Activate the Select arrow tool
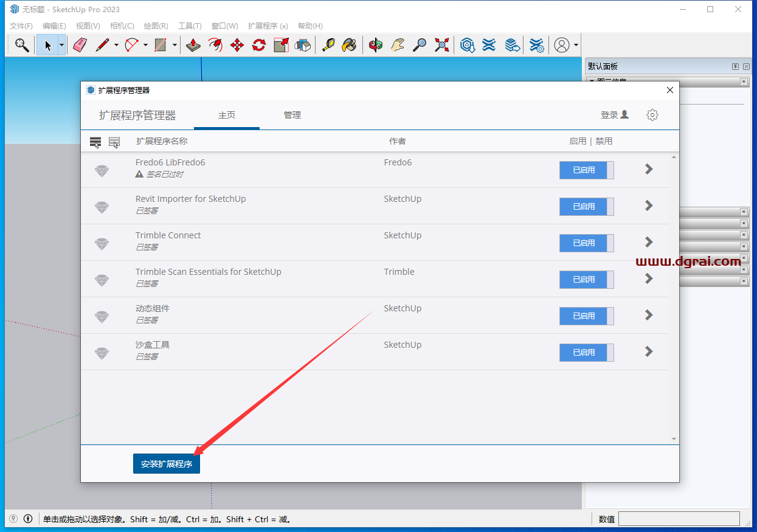 47,45
